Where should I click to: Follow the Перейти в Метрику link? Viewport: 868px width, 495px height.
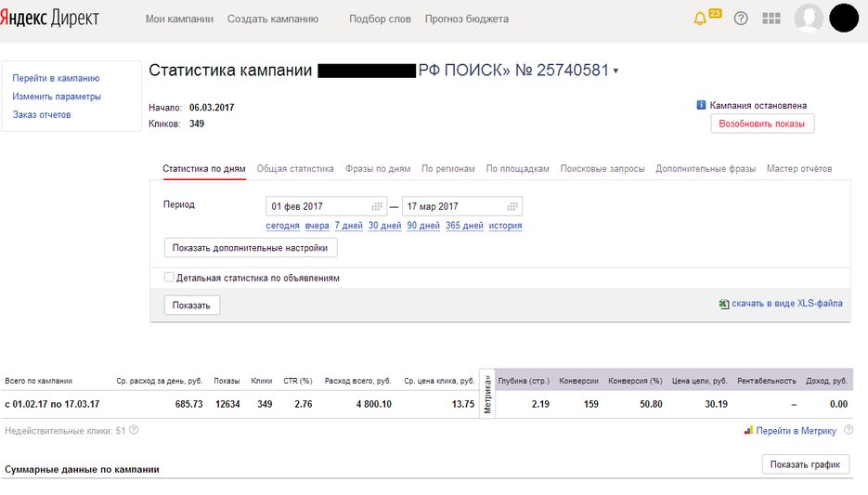(x=796, y=431)
